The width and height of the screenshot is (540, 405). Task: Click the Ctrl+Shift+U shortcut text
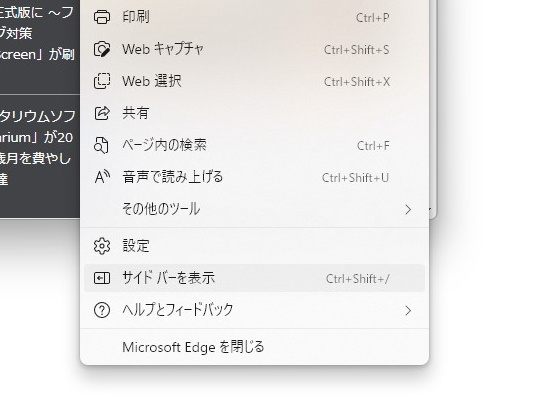[x=355, y=178]
